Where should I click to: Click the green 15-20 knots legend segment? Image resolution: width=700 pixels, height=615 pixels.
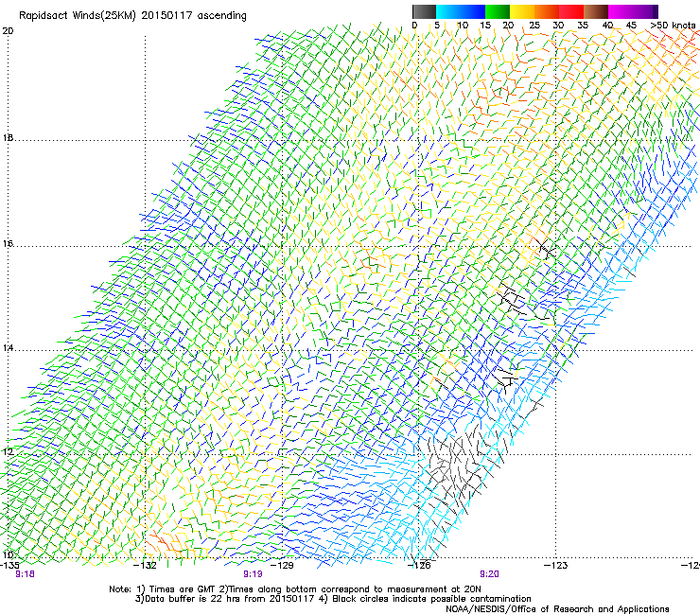pyautogui.click(x=498, y=11)
